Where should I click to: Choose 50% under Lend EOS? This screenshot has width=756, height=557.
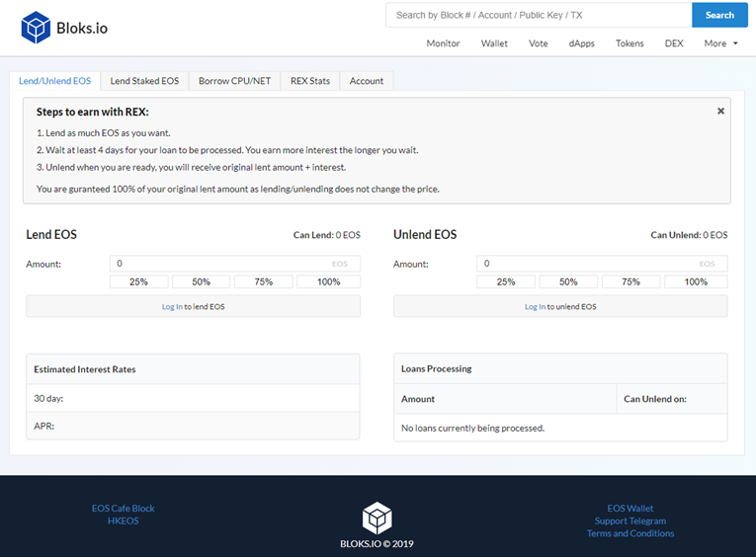point(201,281)
